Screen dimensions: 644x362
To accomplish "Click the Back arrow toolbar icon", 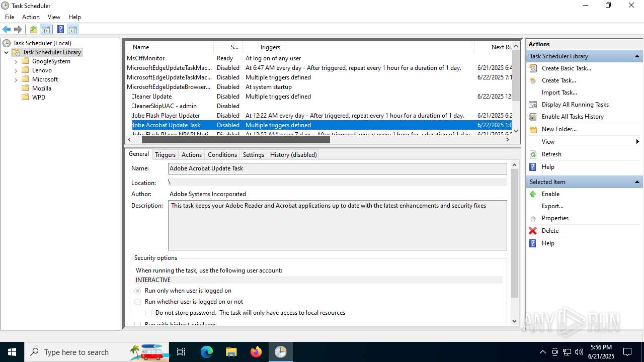I will click(7, 29).
